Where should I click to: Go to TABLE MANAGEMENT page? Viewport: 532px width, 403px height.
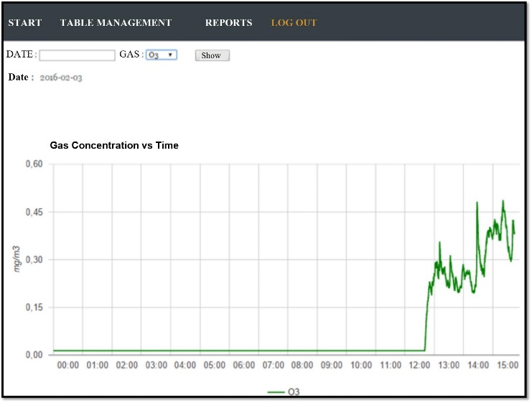click(x=116, y=22)
